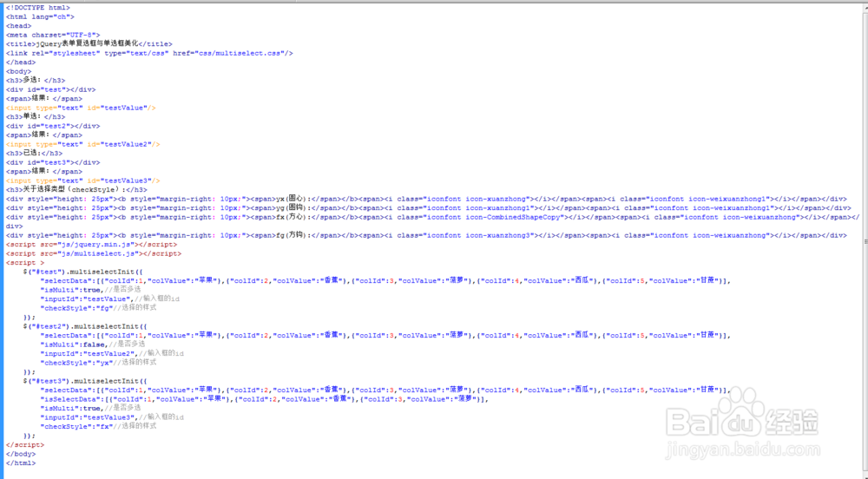The image size is (868, 479).
Task: Click the "isMulti":false, line
Action: coord(93,344)
